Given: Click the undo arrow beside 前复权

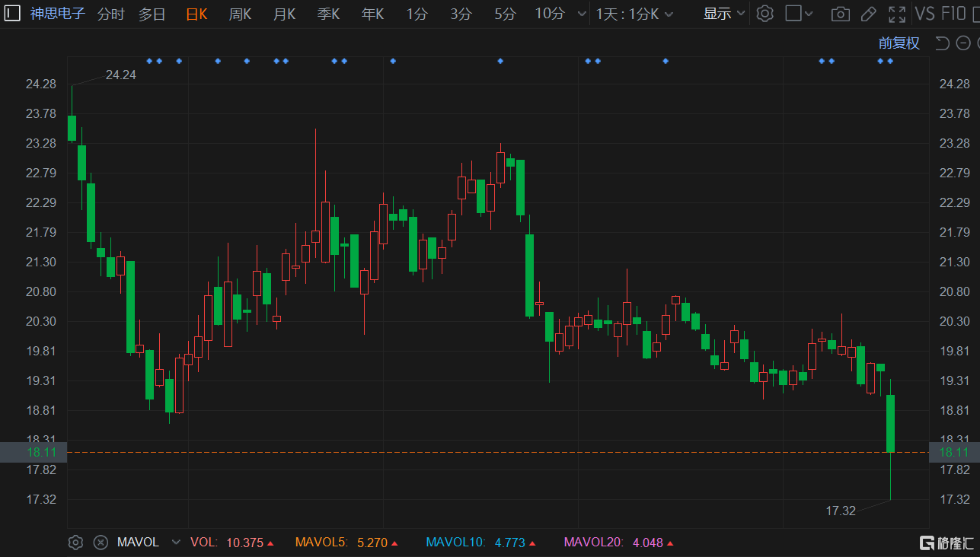Looking at the screenshot, I should 942,43.
